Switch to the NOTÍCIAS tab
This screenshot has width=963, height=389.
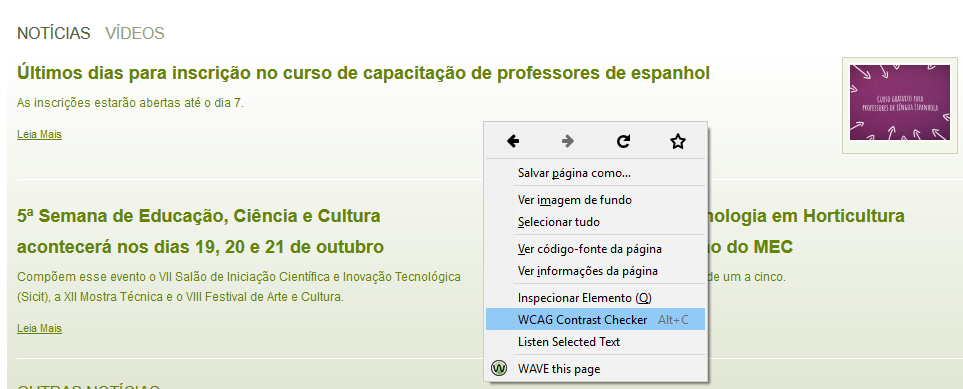tap(53, 33)
